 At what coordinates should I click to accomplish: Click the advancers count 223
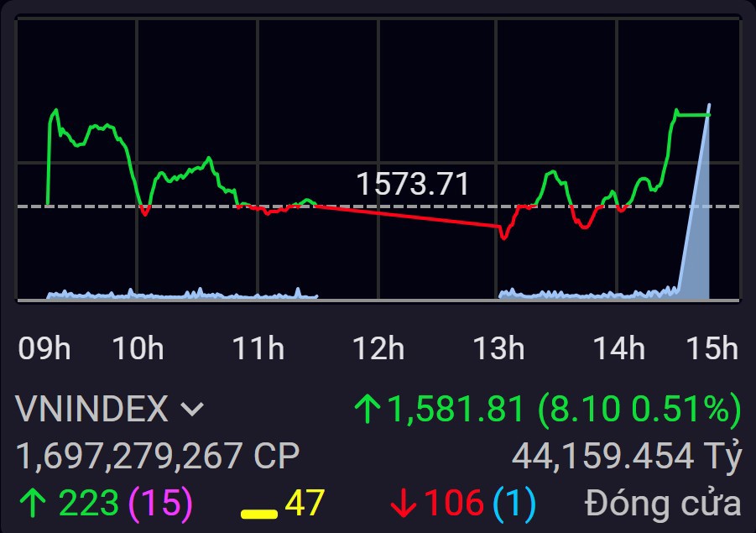coord(89,503)
